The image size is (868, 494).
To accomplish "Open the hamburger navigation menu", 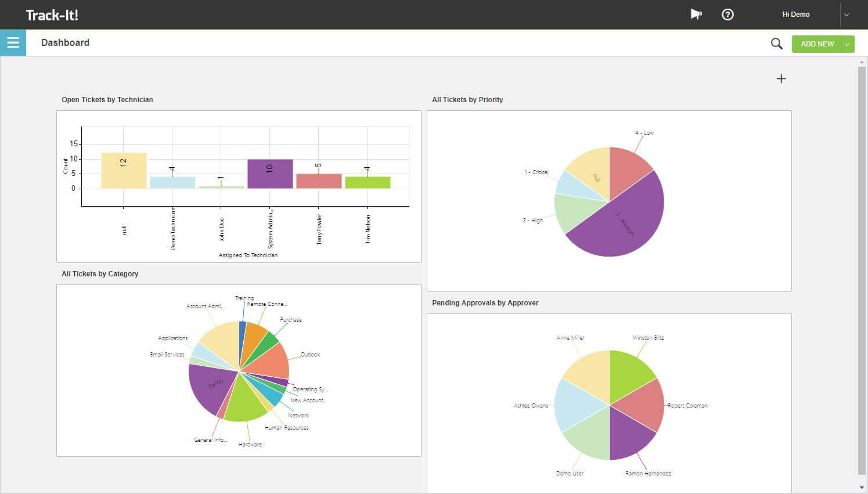I will click(13, 43).
